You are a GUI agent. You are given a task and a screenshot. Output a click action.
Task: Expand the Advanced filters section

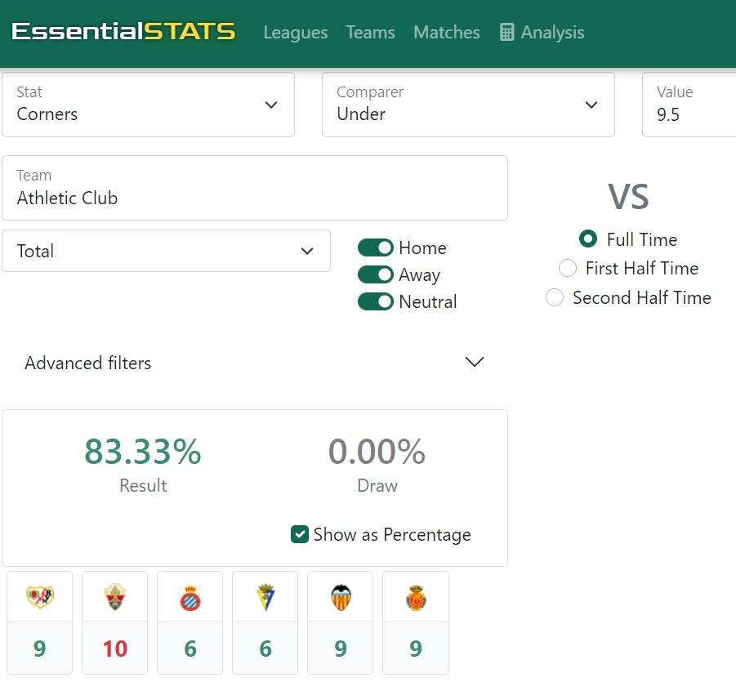pos(255,363)
